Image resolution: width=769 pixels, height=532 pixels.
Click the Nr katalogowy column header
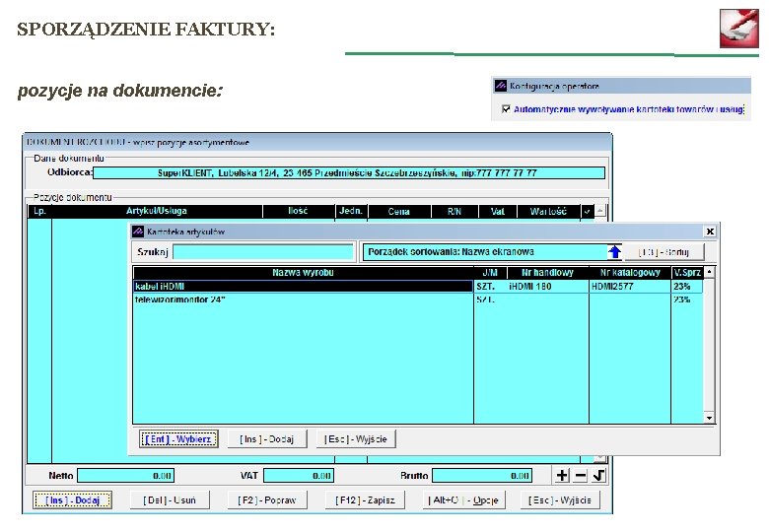click(x=630, y=272)
